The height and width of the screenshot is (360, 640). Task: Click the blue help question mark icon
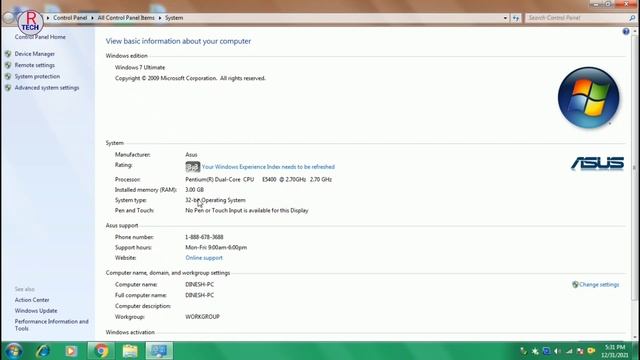coord(626,31)
